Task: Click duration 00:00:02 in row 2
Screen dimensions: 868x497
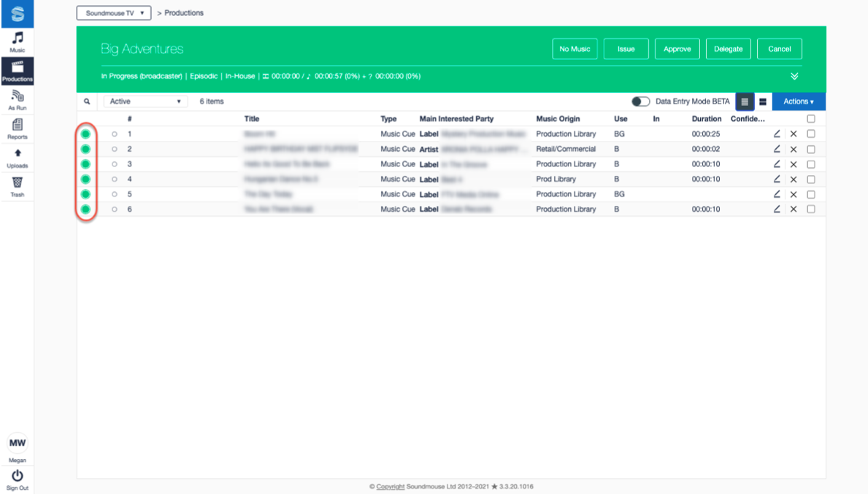Action: [706, 149]
